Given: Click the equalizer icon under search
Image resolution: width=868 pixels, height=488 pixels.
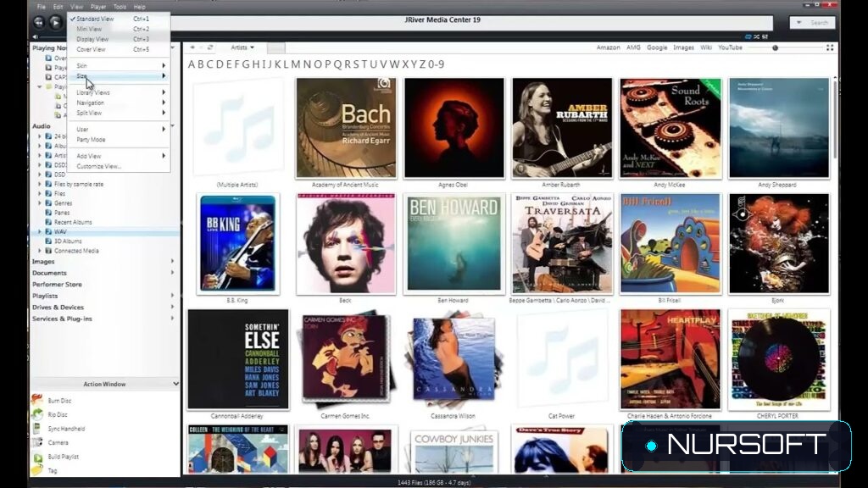Looking at the screenshot, I should [765, 36].
